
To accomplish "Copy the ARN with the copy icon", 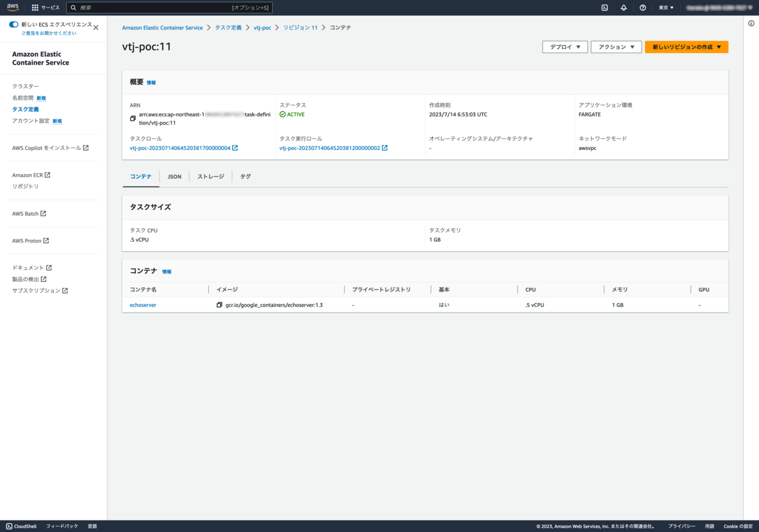I will (x=133, y=118).
